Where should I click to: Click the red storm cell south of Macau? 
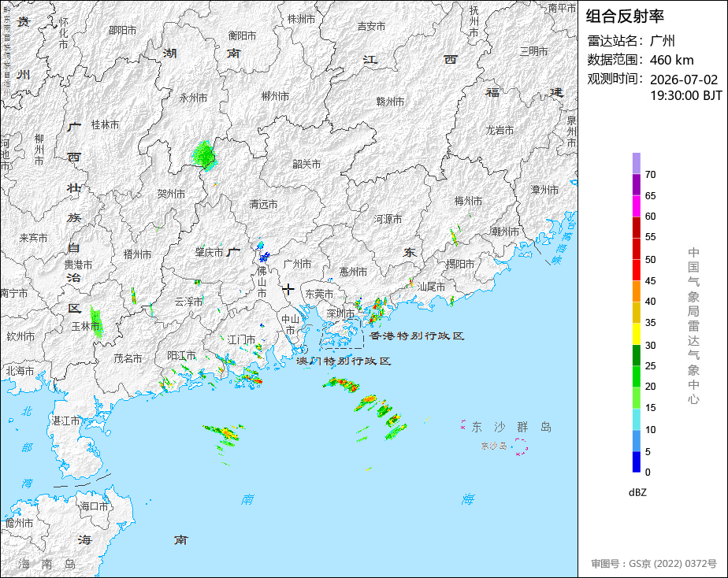tap(343, 384)
